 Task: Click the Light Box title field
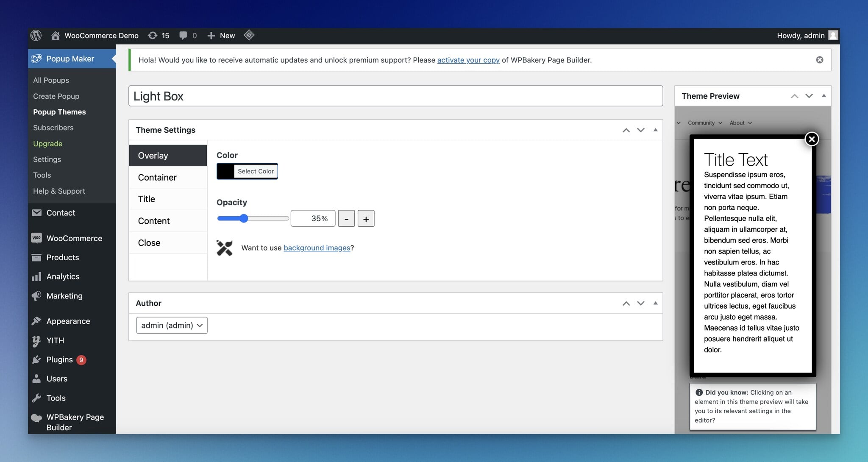395,96
